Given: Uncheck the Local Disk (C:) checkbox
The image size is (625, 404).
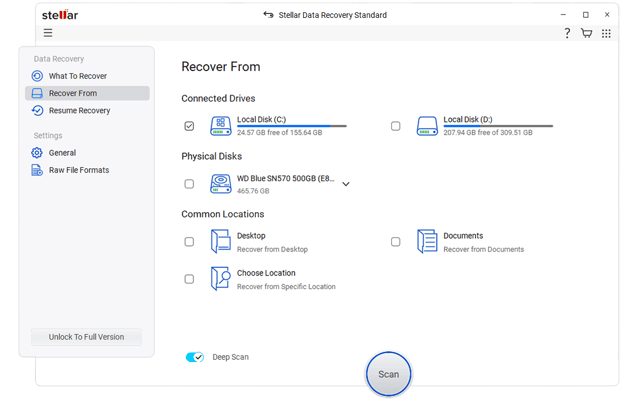Looking at the screenshot, I should coord(189,126).
